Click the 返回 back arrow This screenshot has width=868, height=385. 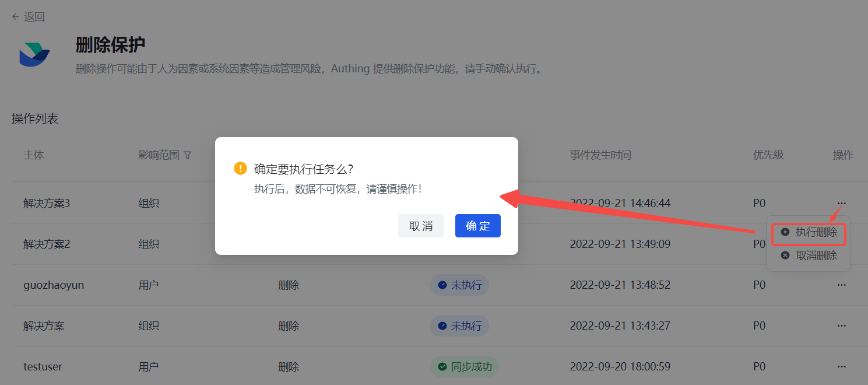16,17
